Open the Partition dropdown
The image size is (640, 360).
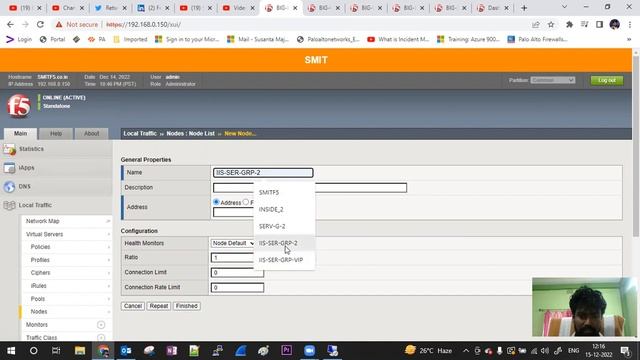coord(553,80)
